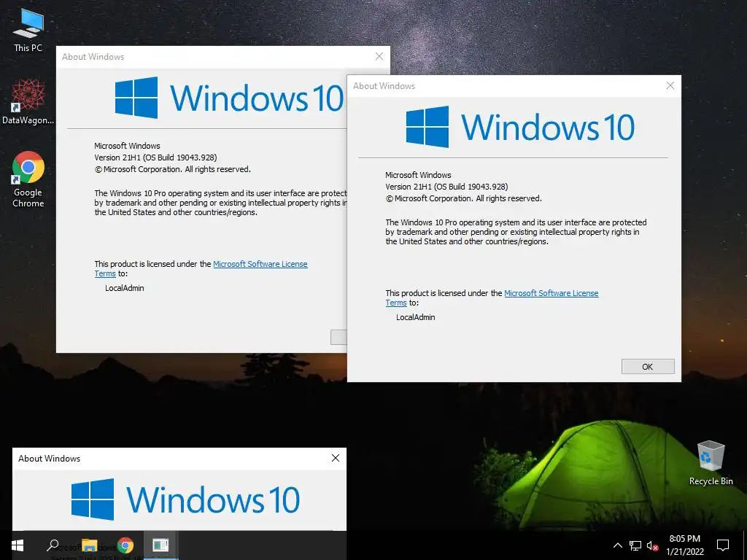This screenshot has height=560, width=747.
Task: Click 'Version 21H1' line in front dialog
Action: [x=446, y=187]
